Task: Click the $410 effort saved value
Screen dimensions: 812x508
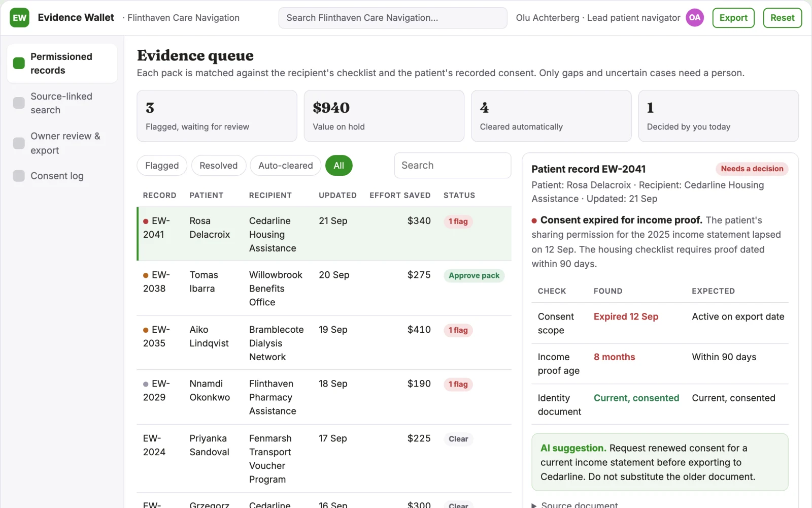Action: click(419, 330)
